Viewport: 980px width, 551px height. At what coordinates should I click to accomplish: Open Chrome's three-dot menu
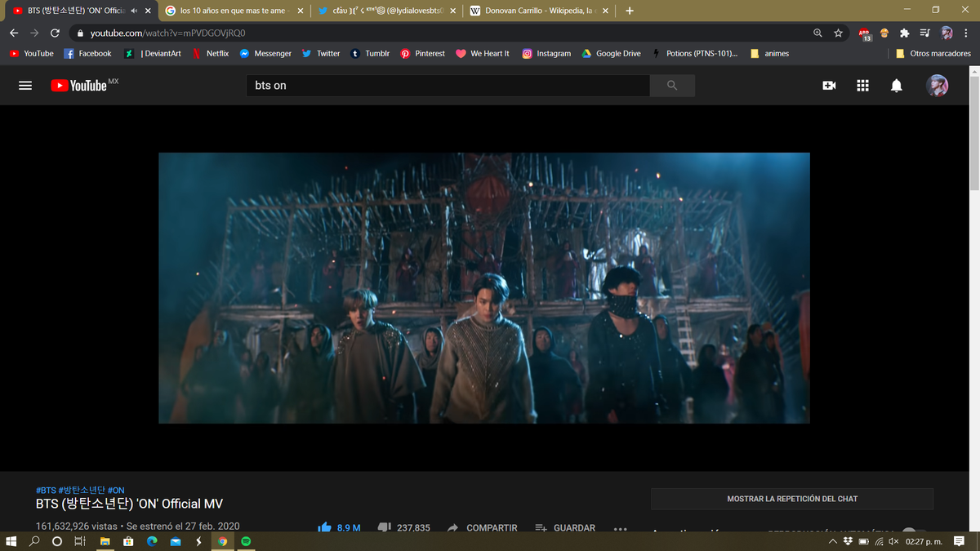[967, 33]
